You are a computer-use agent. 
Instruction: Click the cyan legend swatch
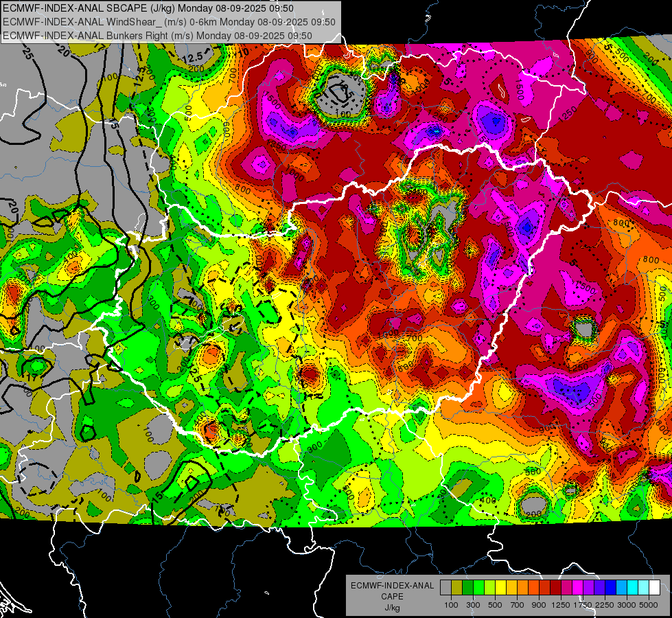tap(633, 588)
